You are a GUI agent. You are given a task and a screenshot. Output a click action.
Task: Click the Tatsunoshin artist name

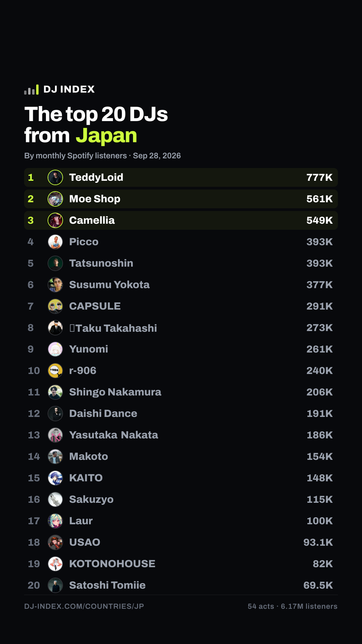coord(101,263)
